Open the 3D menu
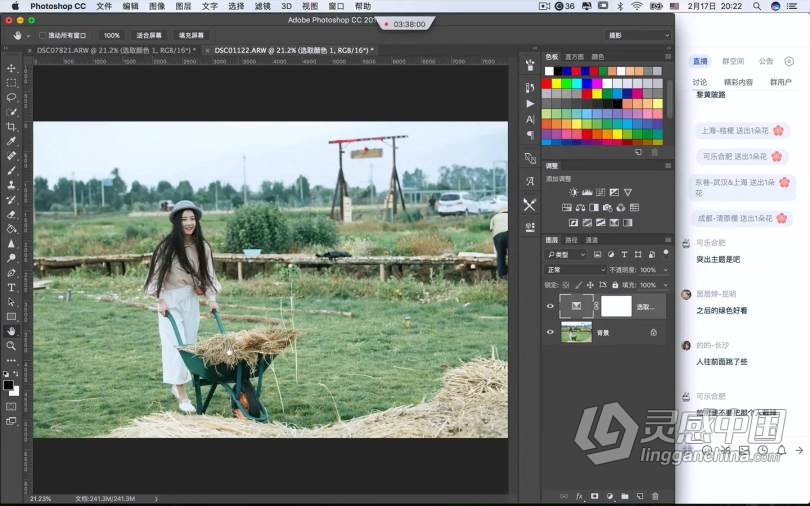 click(287, 6)
